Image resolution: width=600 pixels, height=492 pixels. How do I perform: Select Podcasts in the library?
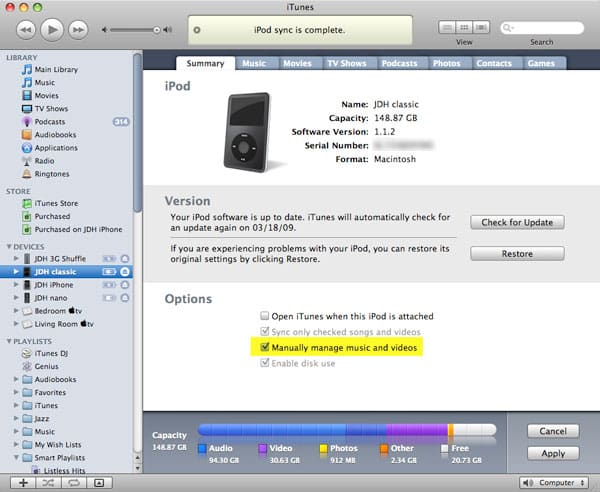coord(50,121)
